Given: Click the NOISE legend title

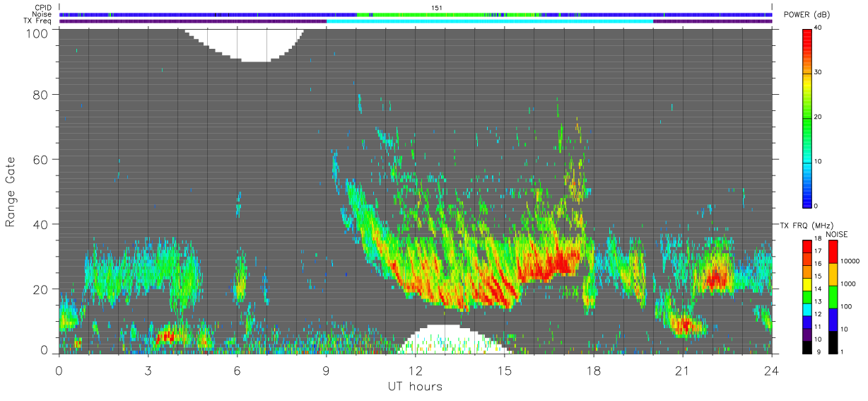Looking at the screenshot, I should pyautogui.click(x=838, y=234).
